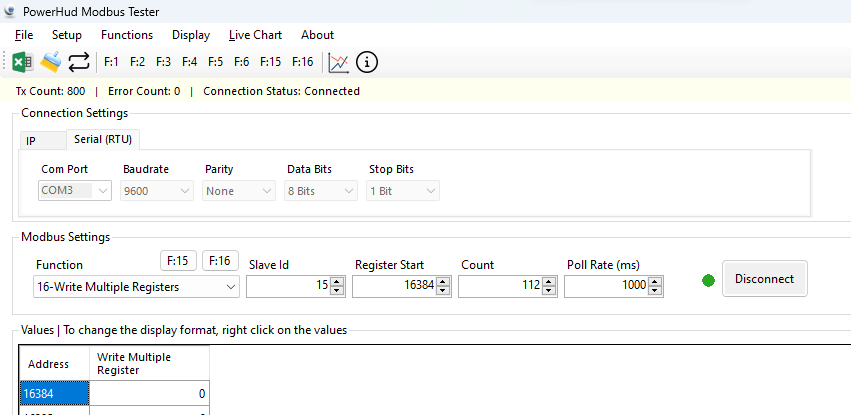The width and height of the screenshot is (851, 415).
Task: Select F:1 function in the toolbar
Action: click(x=112, y=62)
